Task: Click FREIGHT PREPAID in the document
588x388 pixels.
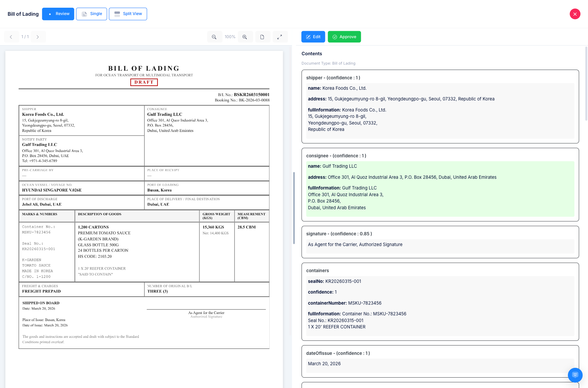Action: (42, 292)
